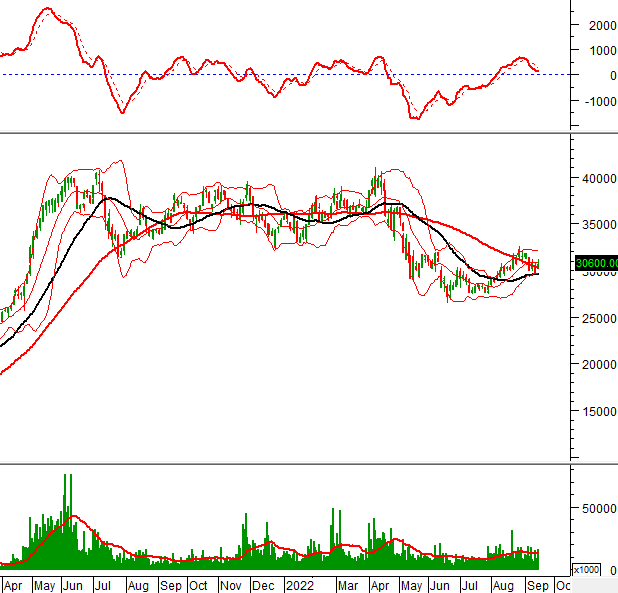The height and width of the screenshot is (593, 618).
Task: Select the Nov label on the time axis
Action: [231, 584]
